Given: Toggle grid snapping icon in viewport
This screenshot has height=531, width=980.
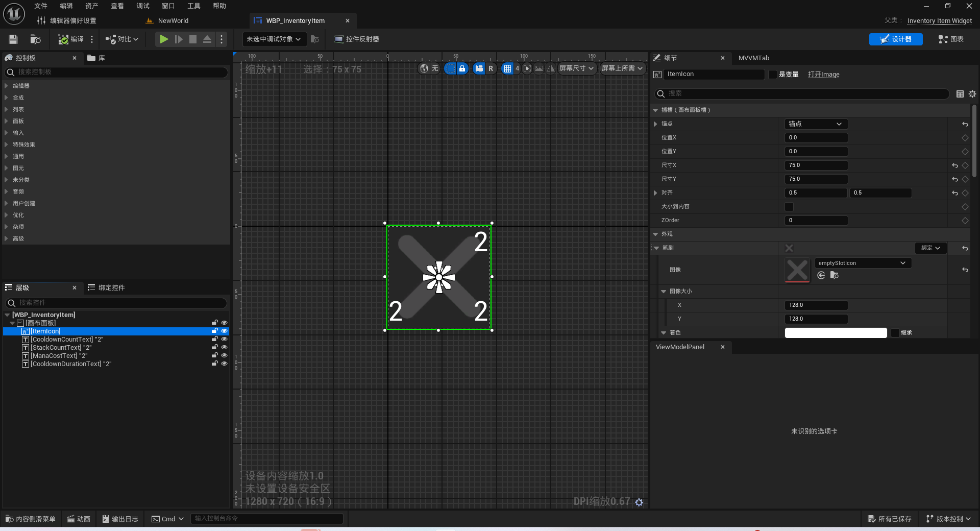Looking at the screenshot, I should pos(507,68).
